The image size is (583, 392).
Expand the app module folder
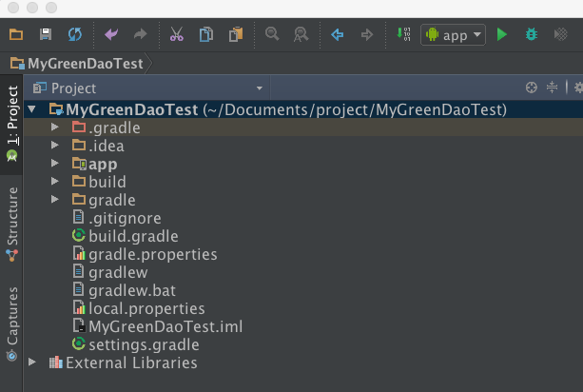(55, 164)
